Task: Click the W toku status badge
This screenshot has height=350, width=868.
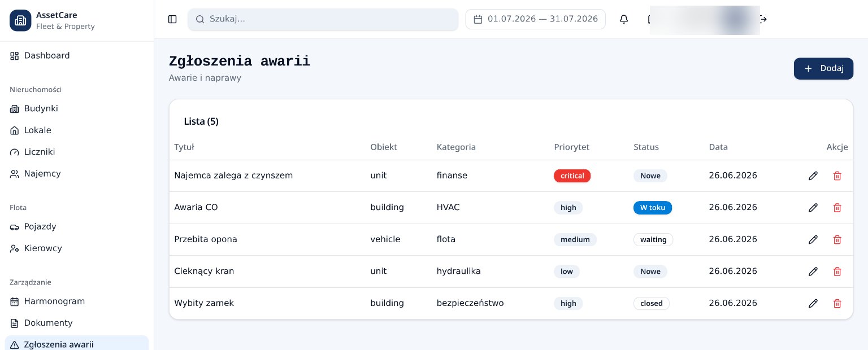Action: (653, 208)
